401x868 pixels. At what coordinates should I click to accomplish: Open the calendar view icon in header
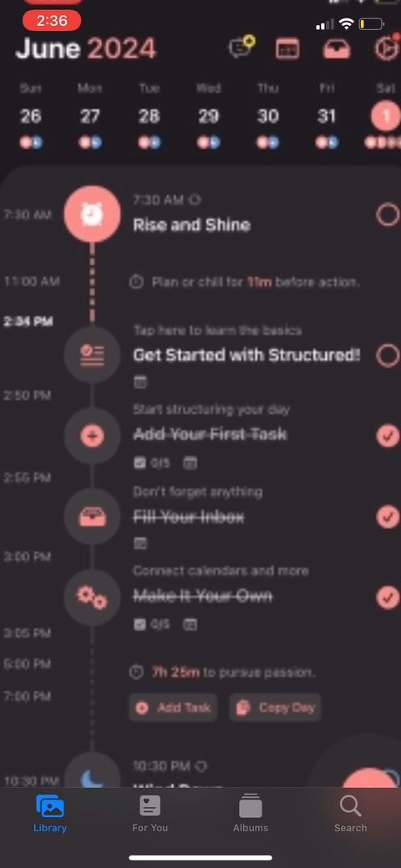point(287,48)
